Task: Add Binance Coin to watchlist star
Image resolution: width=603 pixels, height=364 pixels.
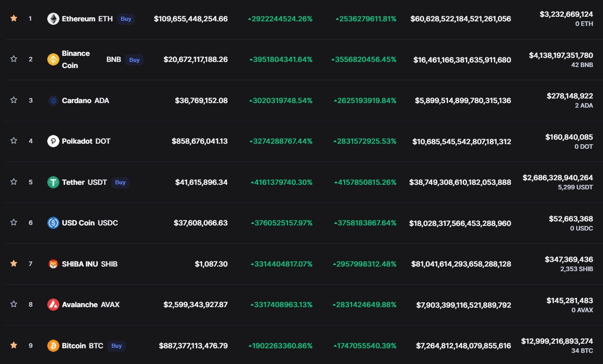Action: 14,59
